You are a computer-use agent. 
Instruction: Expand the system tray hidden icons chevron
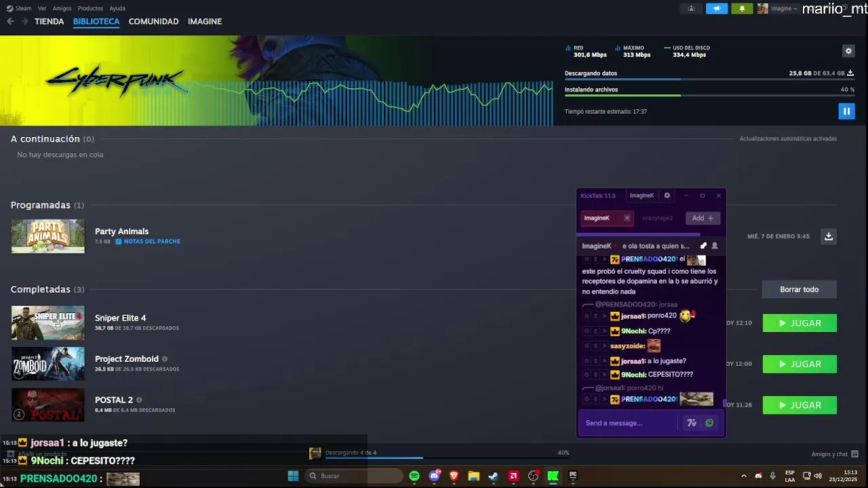pos(744,476)
